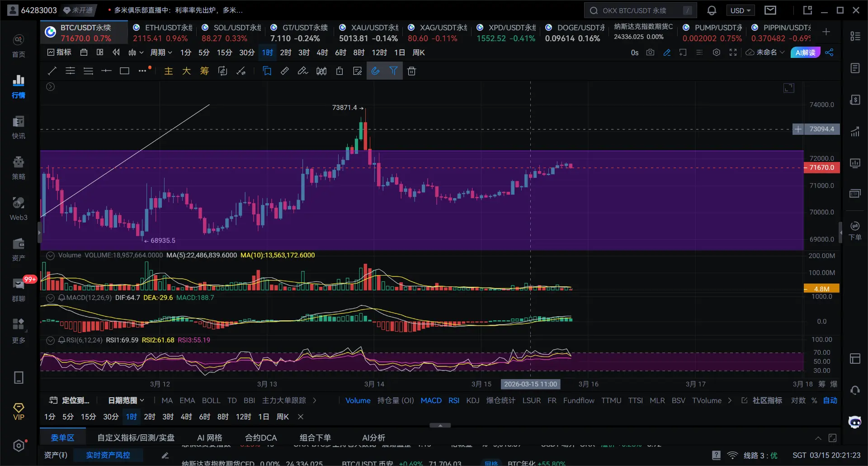Open the mail inbox icon

[x=770, y=10]
